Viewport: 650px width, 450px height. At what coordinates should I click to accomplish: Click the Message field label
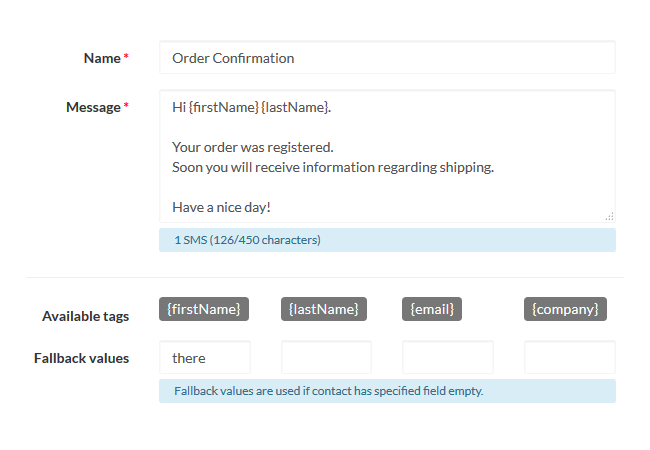point(93,107)
